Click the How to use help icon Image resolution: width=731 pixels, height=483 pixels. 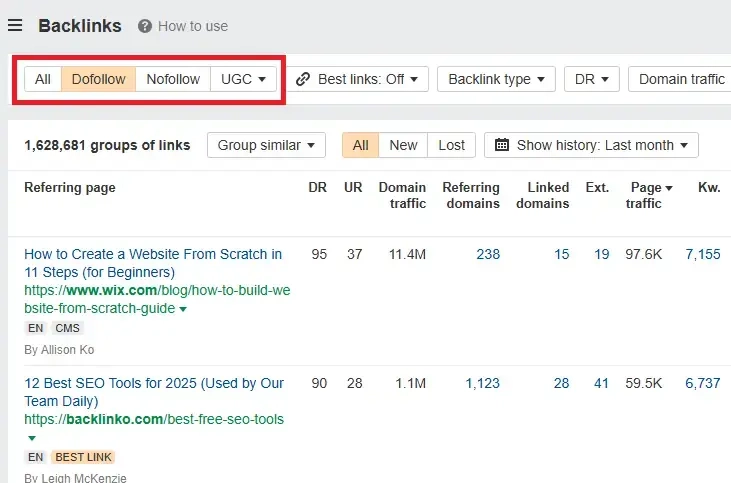145,26
